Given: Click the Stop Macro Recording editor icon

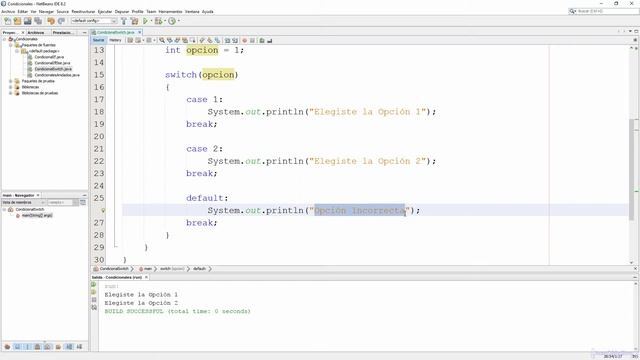Looking at the screenshot, I should point(252,40).
